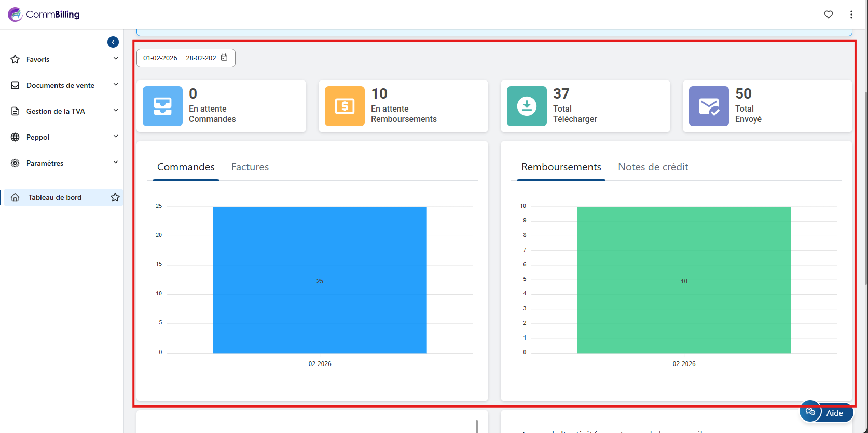Click the blue pending orders inbox icon

[162, 106]
